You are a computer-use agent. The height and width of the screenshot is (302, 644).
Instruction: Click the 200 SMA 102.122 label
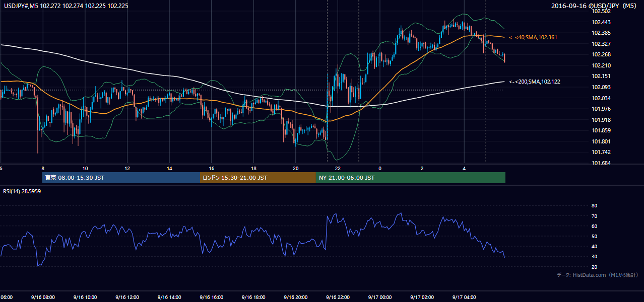(x=535, y=82)
